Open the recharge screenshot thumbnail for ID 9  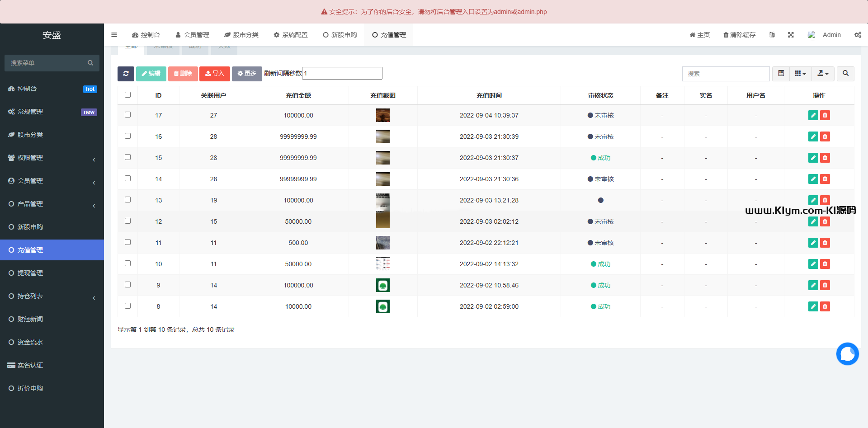click(383, 285)
